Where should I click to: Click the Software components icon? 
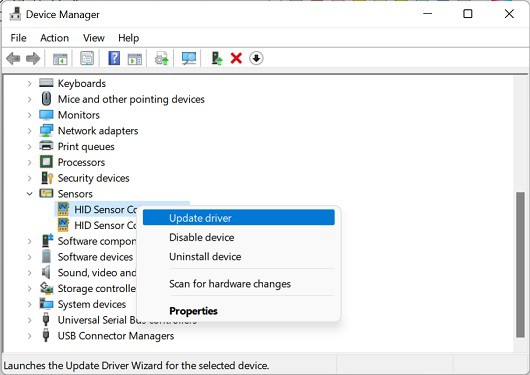point(47,240)
